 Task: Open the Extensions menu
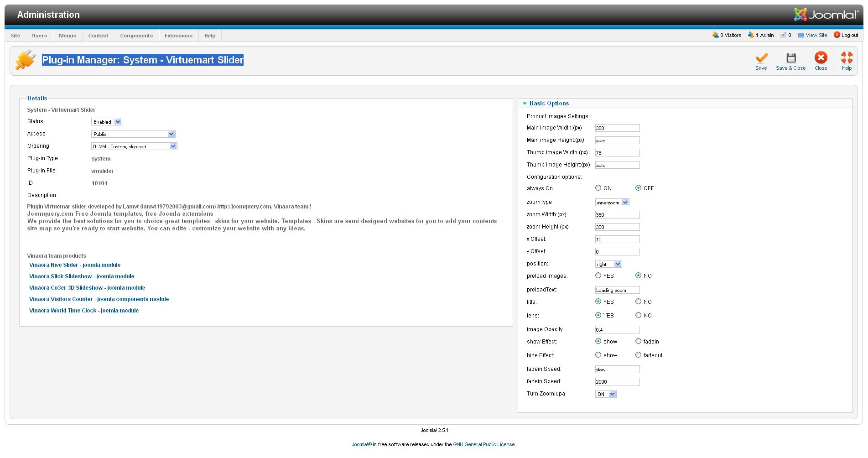178,36
